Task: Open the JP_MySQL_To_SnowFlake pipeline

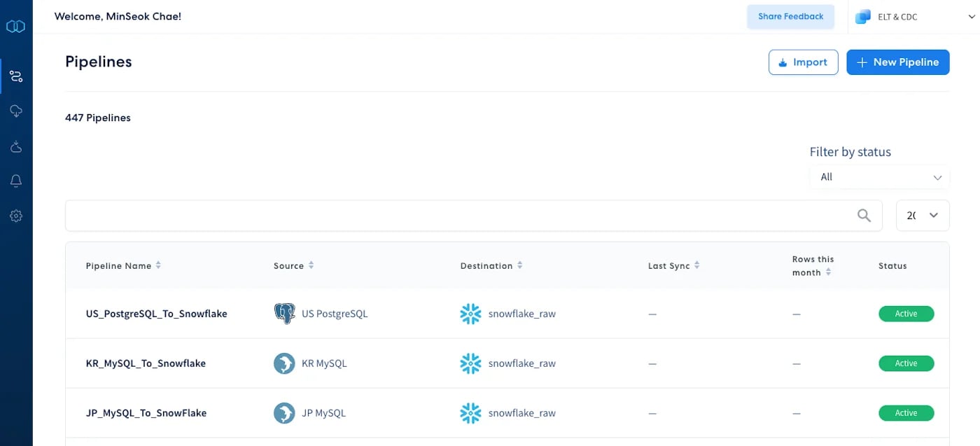Action: tap(146, 413)
